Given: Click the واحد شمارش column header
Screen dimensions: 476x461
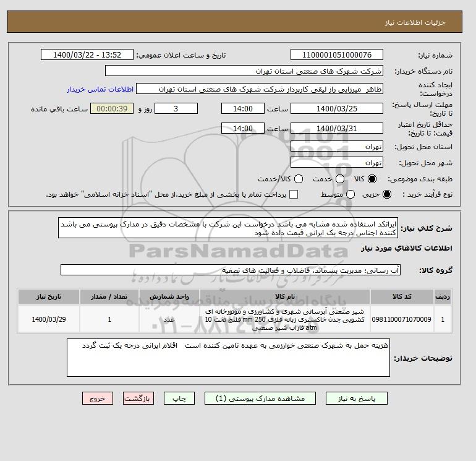Looking at the screenshot, I should (x=169, y=296).
